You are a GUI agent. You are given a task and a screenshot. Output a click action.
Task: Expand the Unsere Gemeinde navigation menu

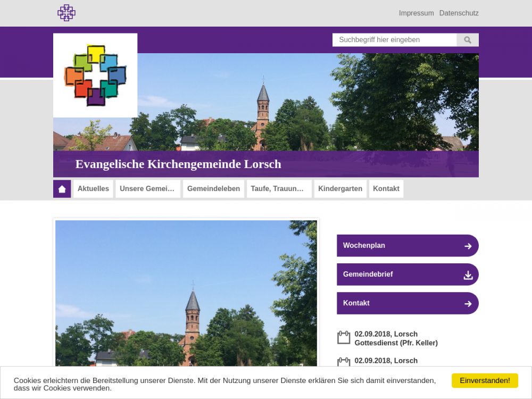147,189
